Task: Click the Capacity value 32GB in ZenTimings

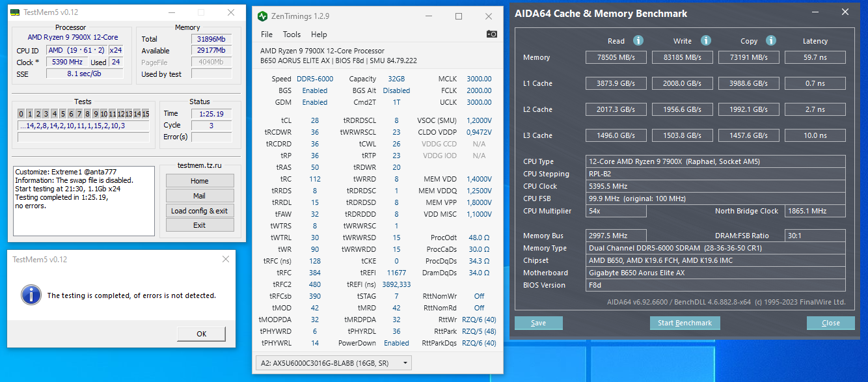Action: pos(396,79)
